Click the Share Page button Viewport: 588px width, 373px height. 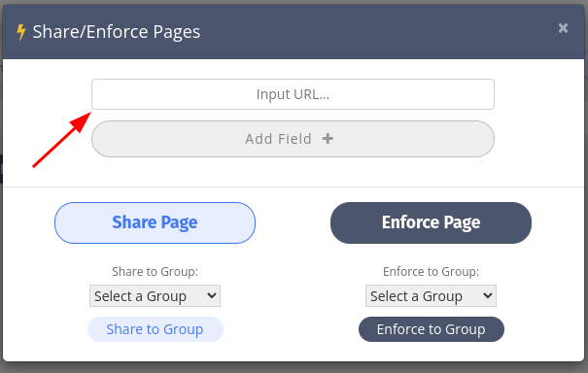[155, 222]
